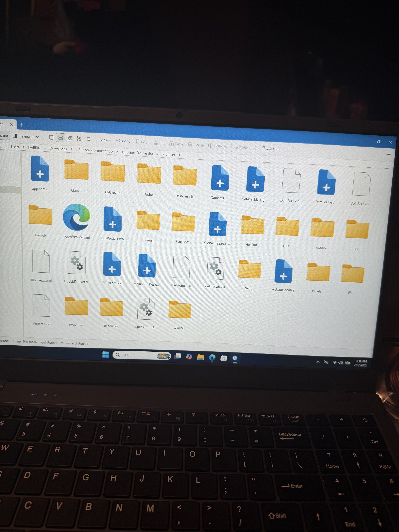Go to J-Runner-Pro-master.zip breadcrumb segment
This screenshot has height=532, width=399.
click(94, 151)
